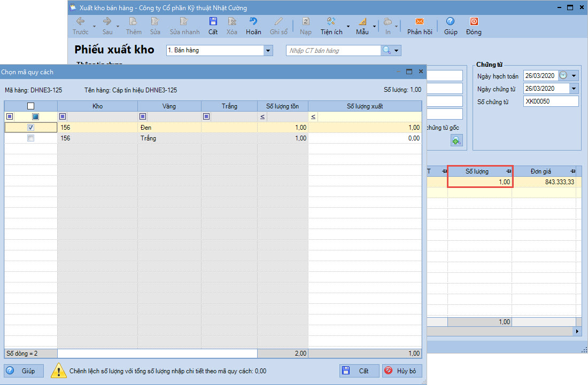Click the green add document icon

[x=456, y=140]
